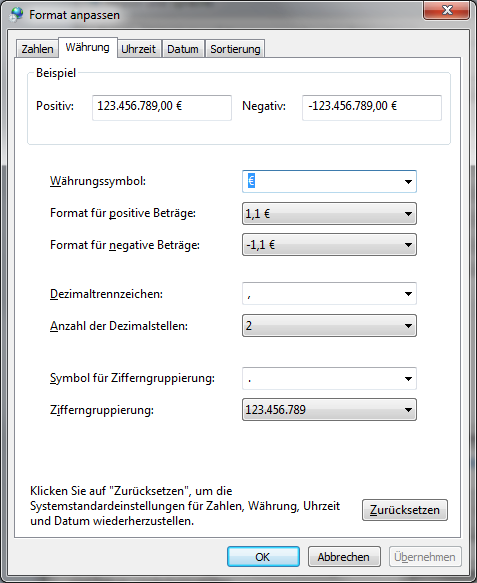Open the Uhrzeit tab
This screenshot has width=477, height=583.
(x=139, y=49)
